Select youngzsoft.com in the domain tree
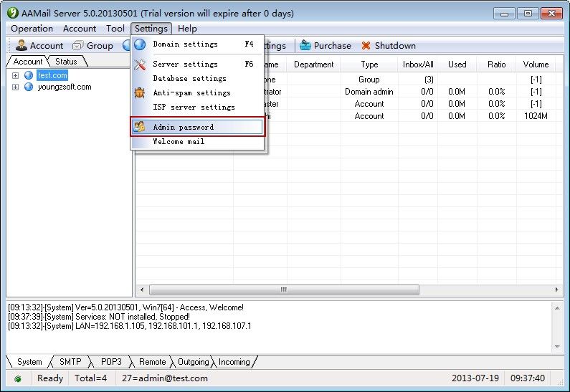 [65, 87]
